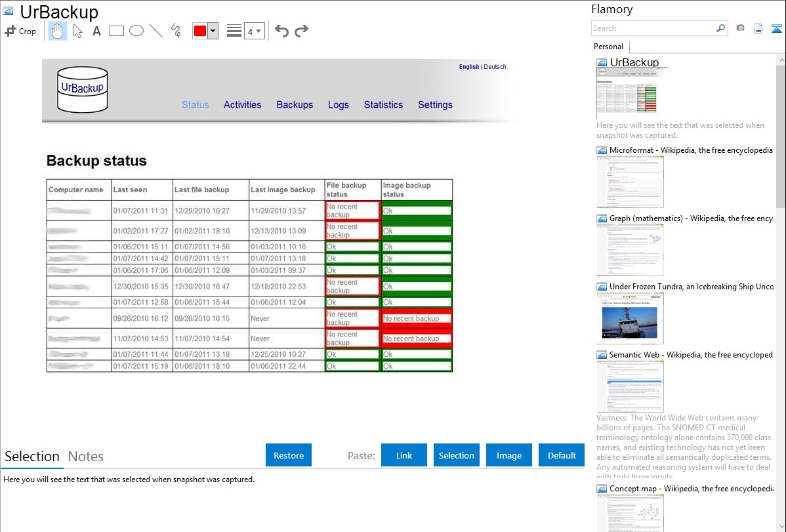Click the page document icon in Flamory panel
This screenshot has height=532, width=786.
758,28
